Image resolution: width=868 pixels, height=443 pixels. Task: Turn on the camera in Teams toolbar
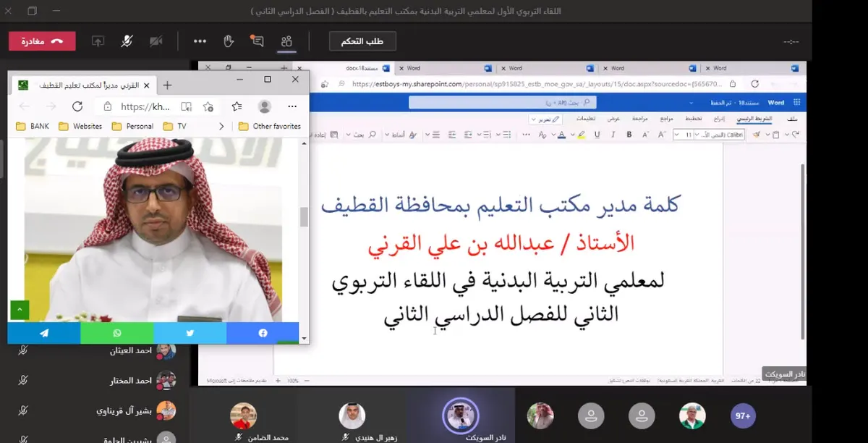[x=156, y=41]
